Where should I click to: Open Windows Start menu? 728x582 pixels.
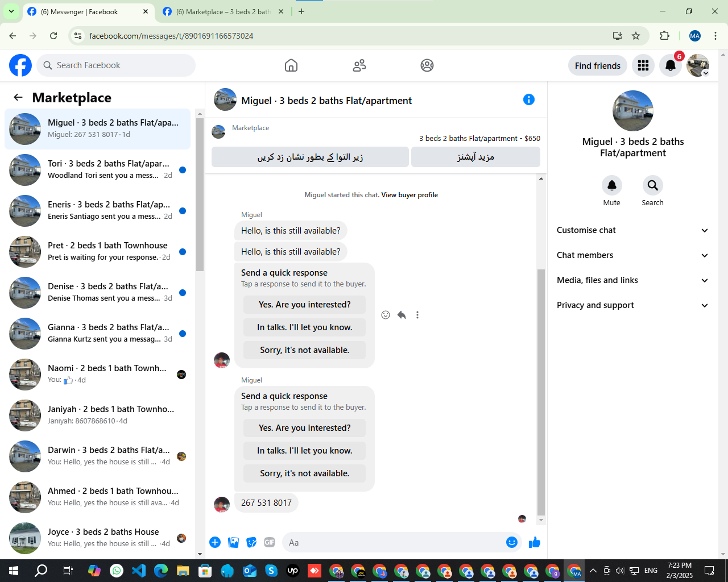coord(14,571)
